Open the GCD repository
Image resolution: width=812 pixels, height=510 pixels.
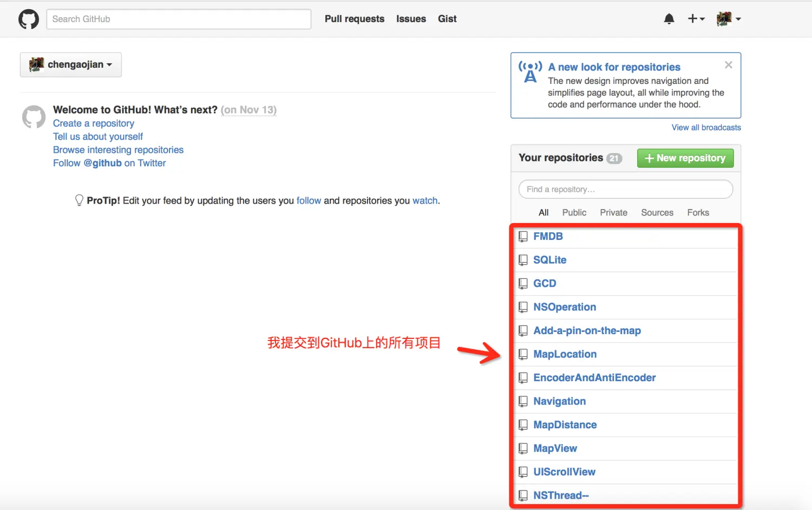point(545,284)
